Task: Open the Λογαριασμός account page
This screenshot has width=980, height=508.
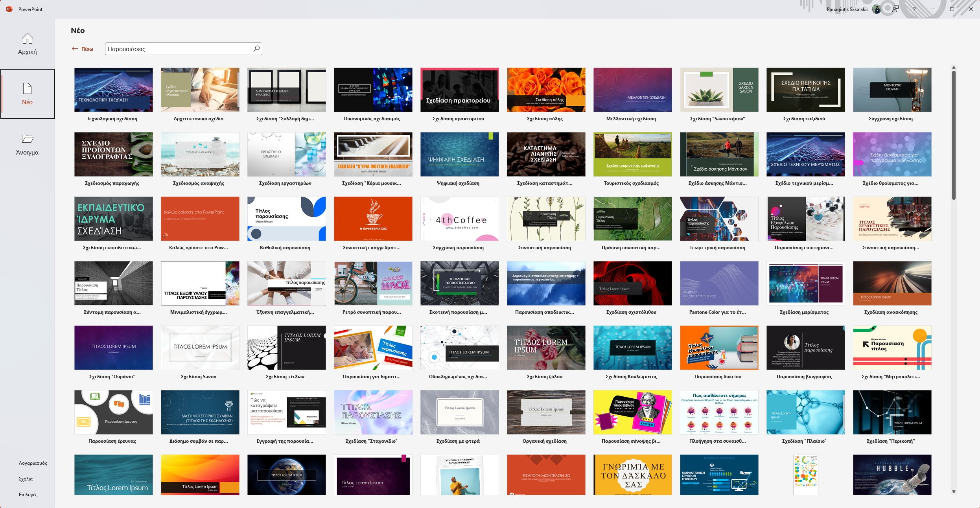Action: [33, 463]
